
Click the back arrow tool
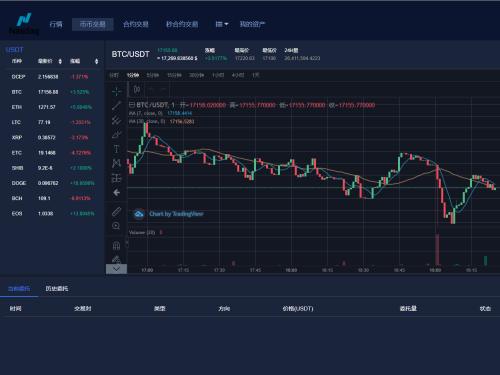tap(116, 192)
